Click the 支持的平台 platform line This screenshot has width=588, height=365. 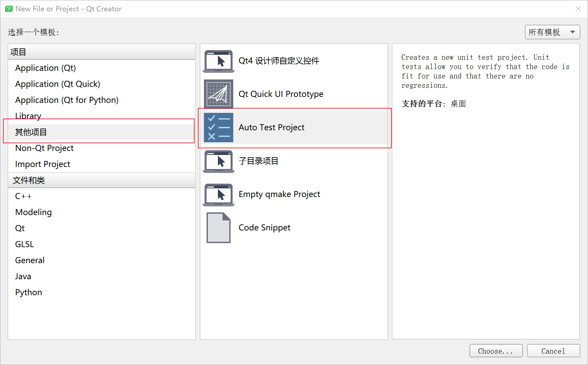coord(433,104)
